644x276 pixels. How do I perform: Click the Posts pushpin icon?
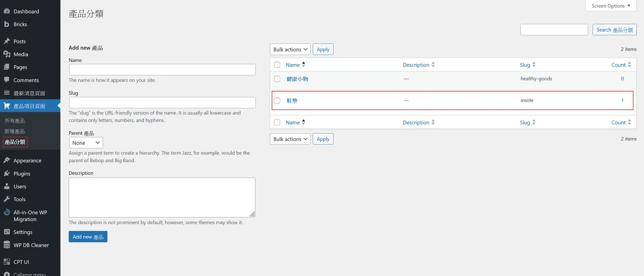(x=6, y=42)
